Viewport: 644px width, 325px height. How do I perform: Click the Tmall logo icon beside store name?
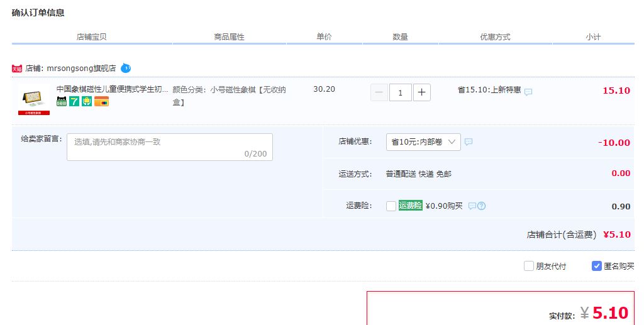pos(17,69)
